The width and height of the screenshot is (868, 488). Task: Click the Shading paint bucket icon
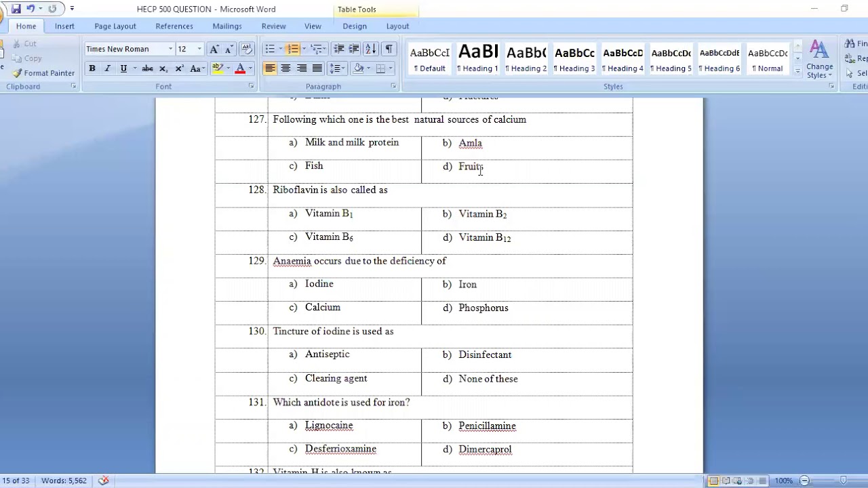click(359, 68)
